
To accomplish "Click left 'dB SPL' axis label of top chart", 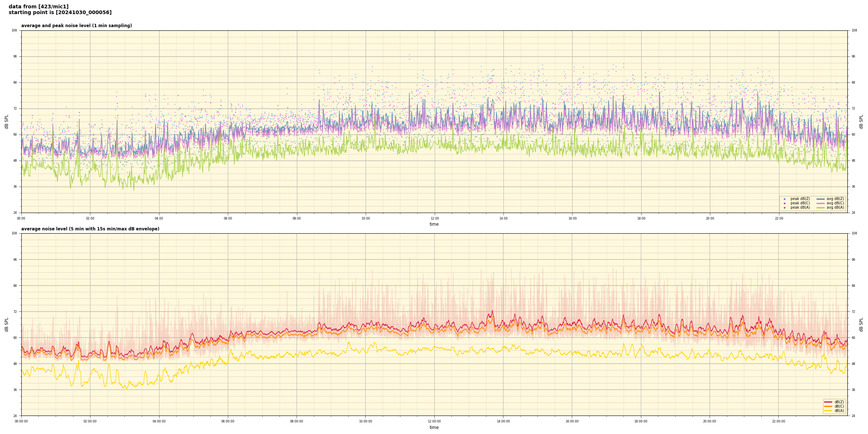I will tap(7, 122).
